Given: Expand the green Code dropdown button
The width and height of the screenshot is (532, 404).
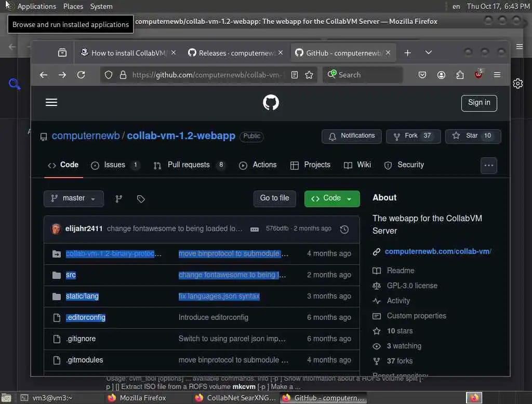Looking at the screenshot, I should [x=332, y=198].
